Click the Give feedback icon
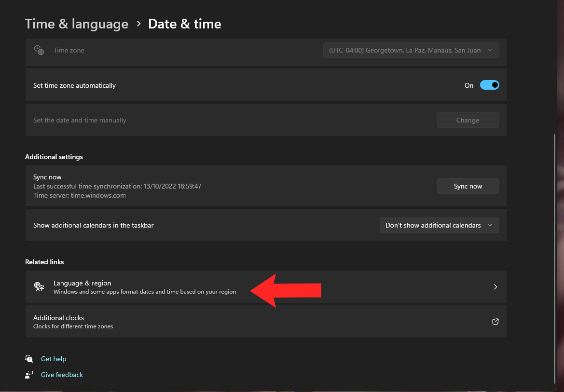564x392 pixels. pos(29,375)
